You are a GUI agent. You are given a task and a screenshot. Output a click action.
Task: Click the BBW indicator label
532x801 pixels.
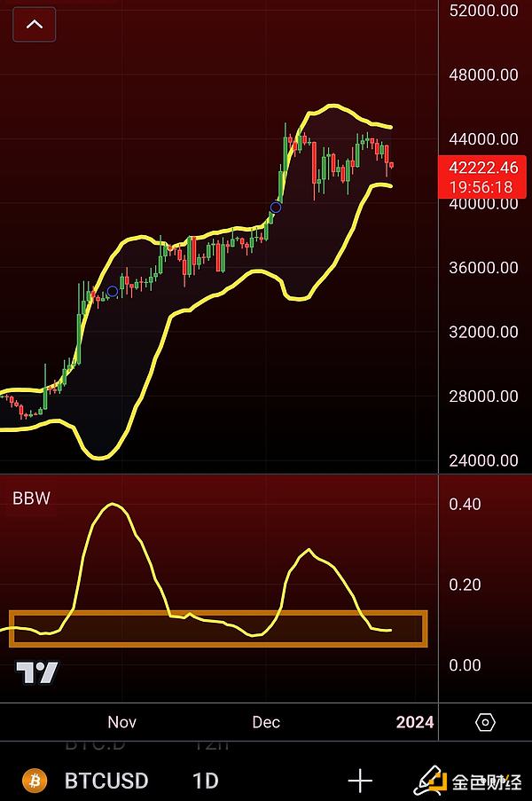coord(31,499)
